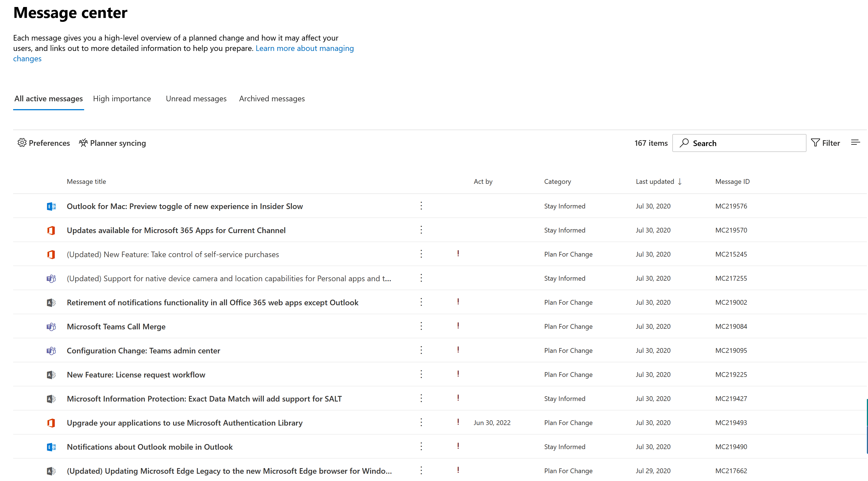
Task: Open Configuration Change: Teams admin center message
Action: 143,351
